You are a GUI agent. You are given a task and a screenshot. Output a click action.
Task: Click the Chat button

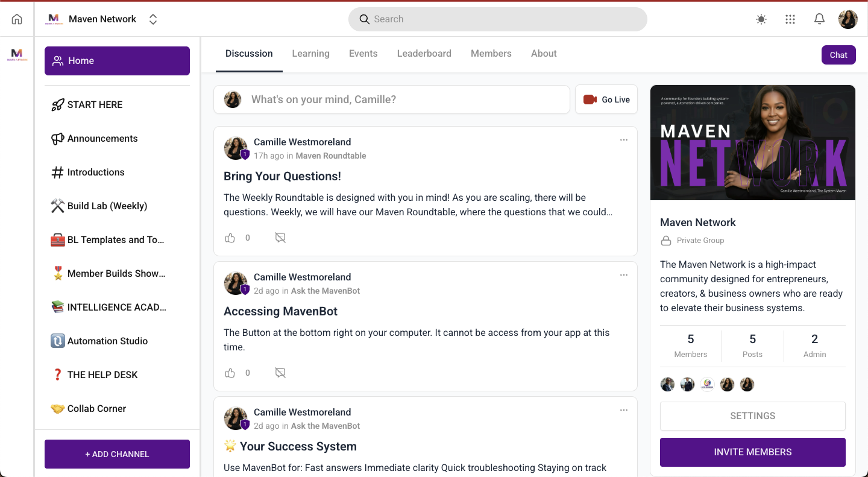point(838,55)
